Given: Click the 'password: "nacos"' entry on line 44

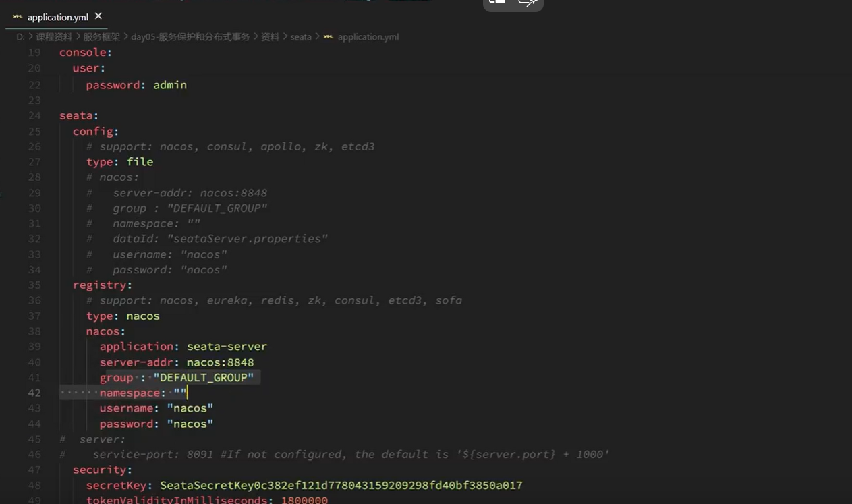Looking at the screenshot, I should click(x=157, y=424).
